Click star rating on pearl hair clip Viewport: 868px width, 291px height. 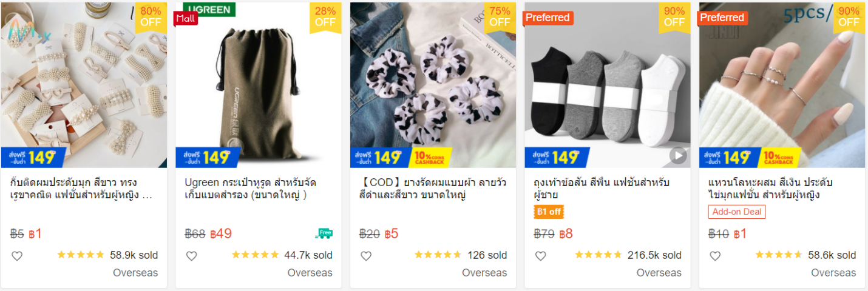pyautogui.click(x=81, y=255)
